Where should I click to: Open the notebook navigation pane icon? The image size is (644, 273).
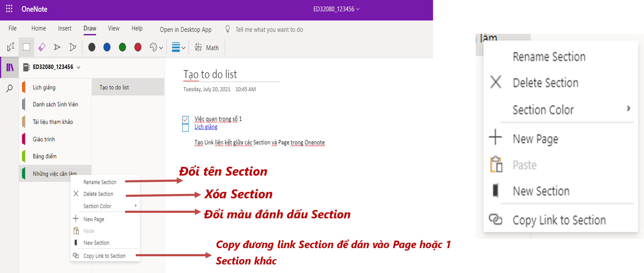[x=10, y=67]
